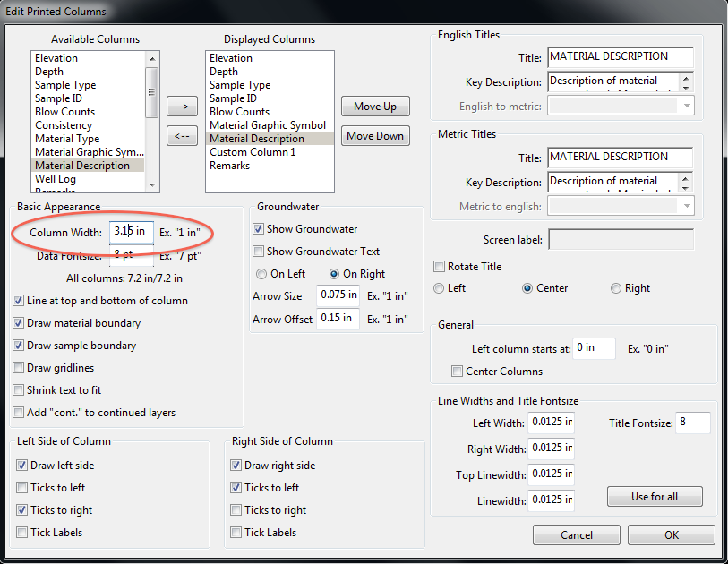Viewport: 728px width, 564px height.
Task: Select the On Left groundwater option
Action: [261, 274]
